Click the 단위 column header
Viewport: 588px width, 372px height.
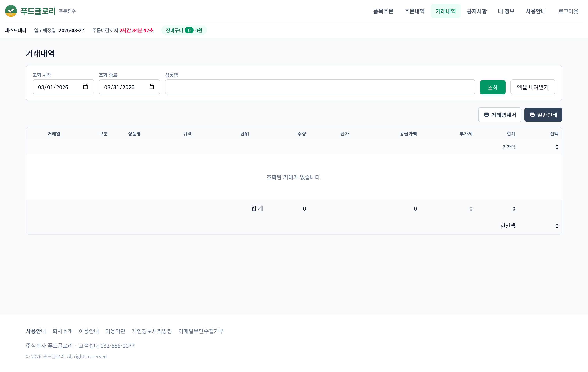(244, 134)
